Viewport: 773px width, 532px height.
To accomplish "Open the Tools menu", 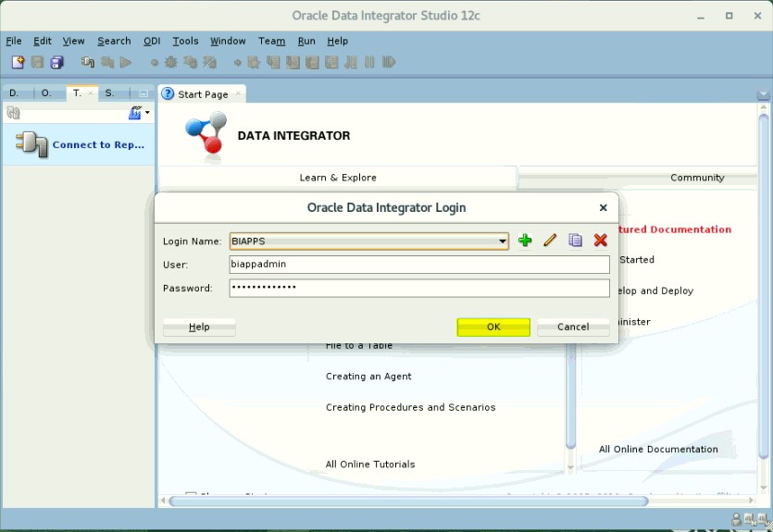I will [185, 41].
